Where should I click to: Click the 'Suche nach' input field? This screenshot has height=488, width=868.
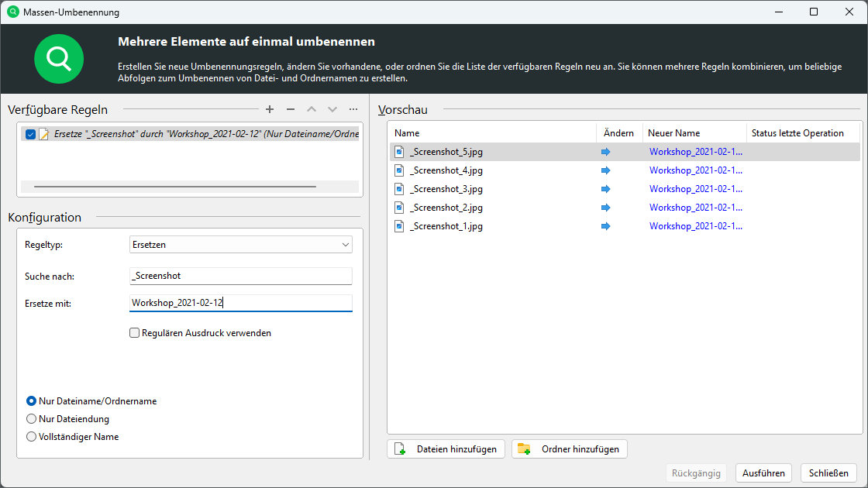pyautogui.click(x=240, y=276)
